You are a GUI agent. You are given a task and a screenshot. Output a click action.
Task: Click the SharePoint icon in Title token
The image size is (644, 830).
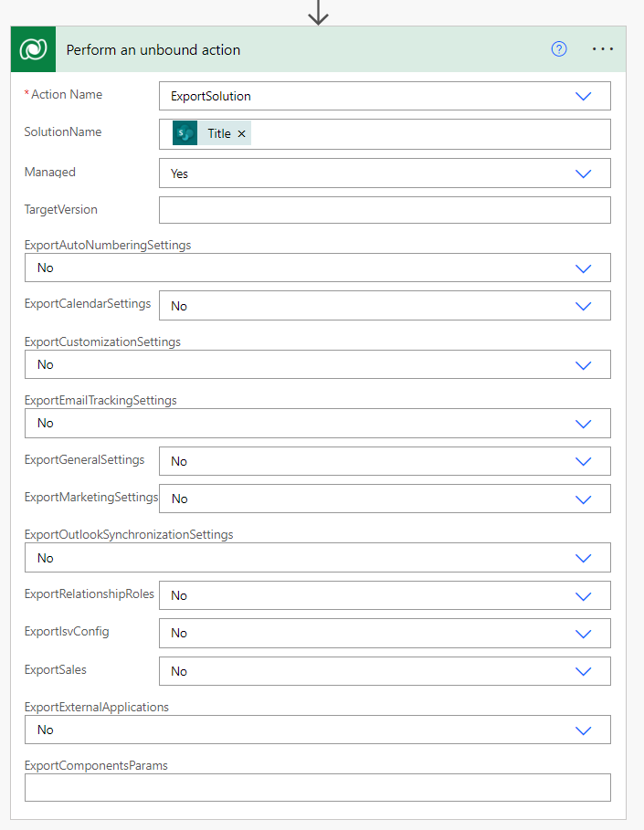click(x=185, y=133)
